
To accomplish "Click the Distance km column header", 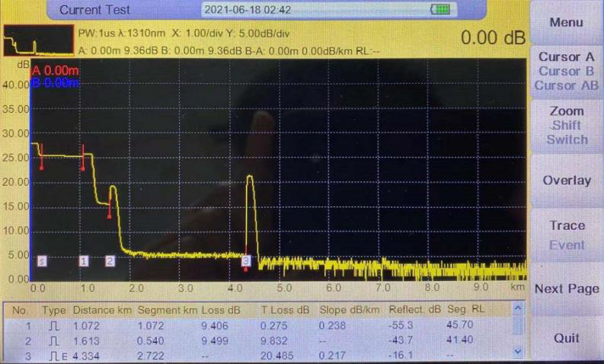I will 102,311.
